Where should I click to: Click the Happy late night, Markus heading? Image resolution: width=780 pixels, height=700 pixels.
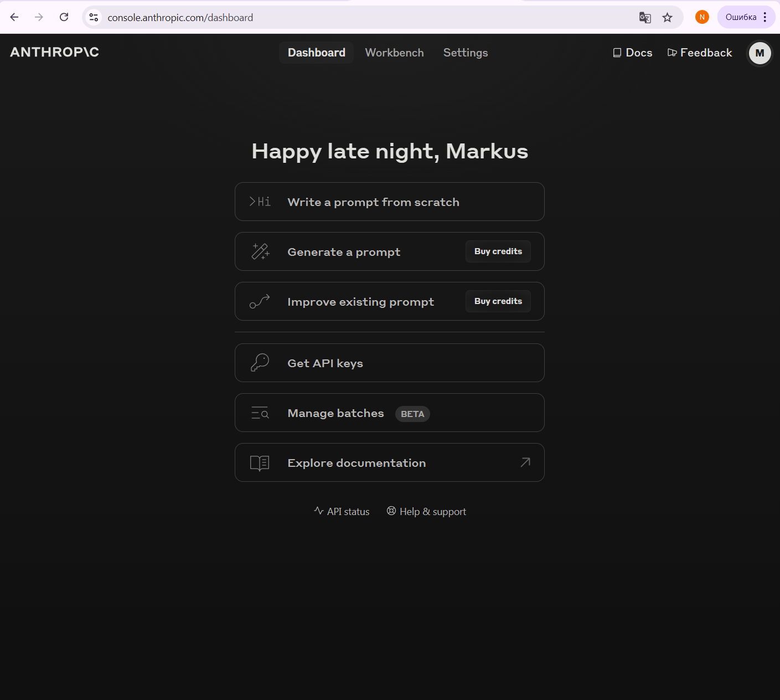point(390,151)
